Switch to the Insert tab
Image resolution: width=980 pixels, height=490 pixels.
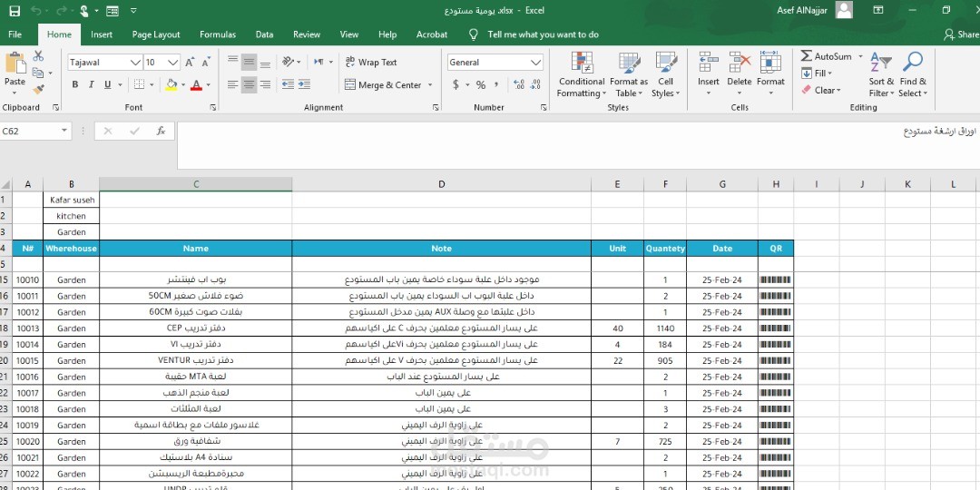102,34
